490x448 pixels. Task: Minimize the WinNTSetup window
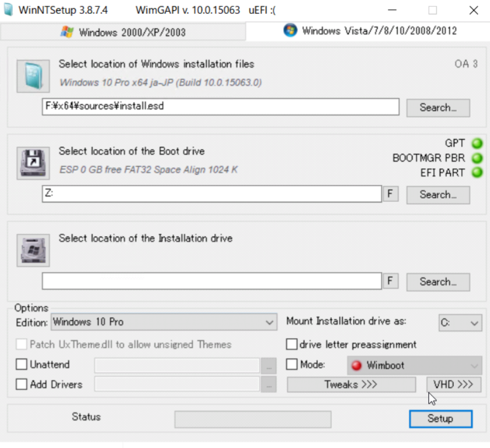click(392, 10)
